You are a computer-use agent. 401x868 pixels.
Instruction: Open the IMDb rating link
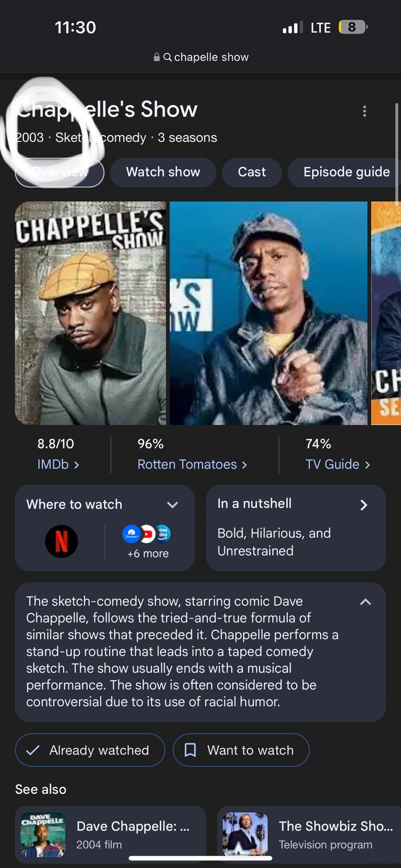coord(58,464)
